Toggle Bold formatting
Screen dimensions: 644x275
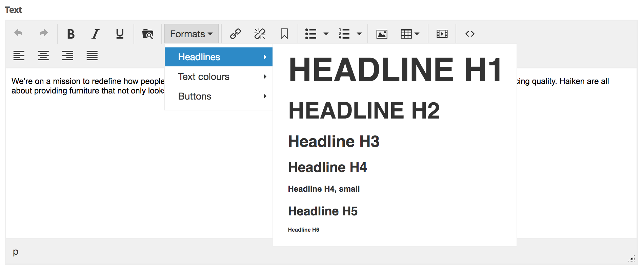71,34
